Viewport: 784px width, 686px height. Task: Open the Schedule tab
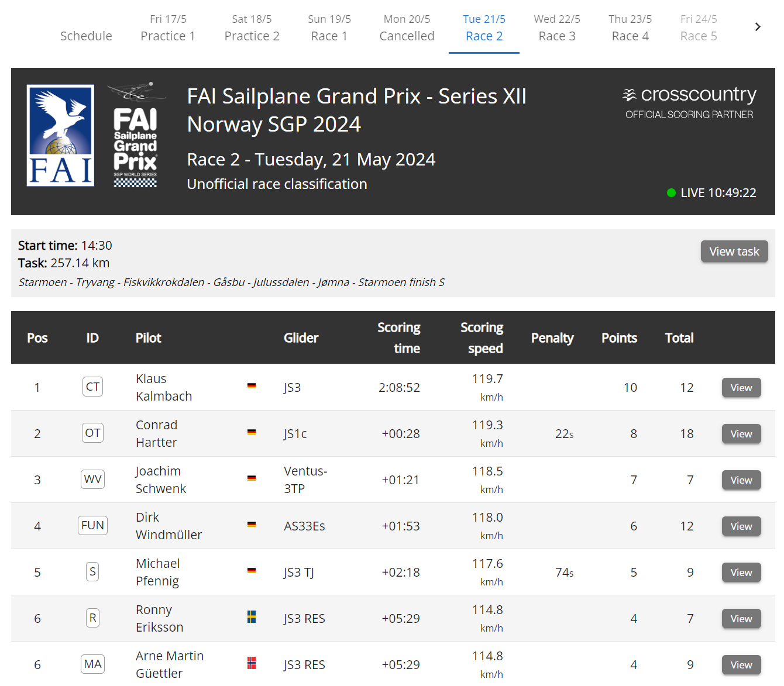coord(86,36)
